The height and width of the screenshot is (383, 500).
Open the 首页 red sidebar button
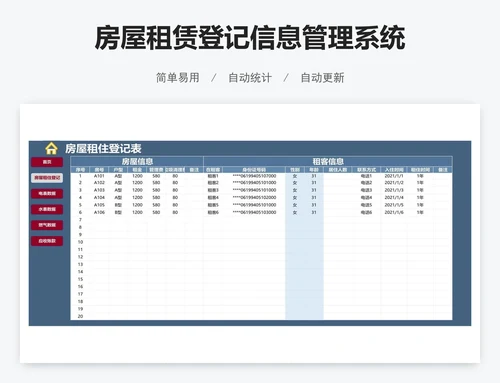[47, 162]
